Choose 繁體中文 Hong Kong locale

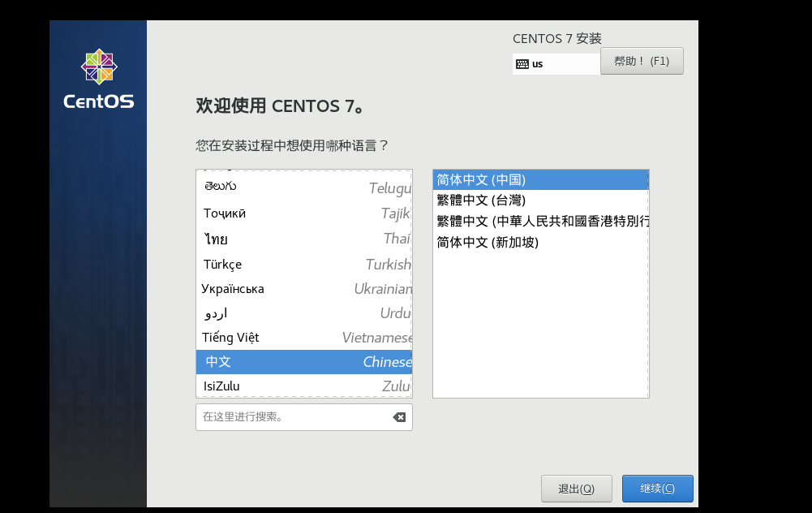540,222
